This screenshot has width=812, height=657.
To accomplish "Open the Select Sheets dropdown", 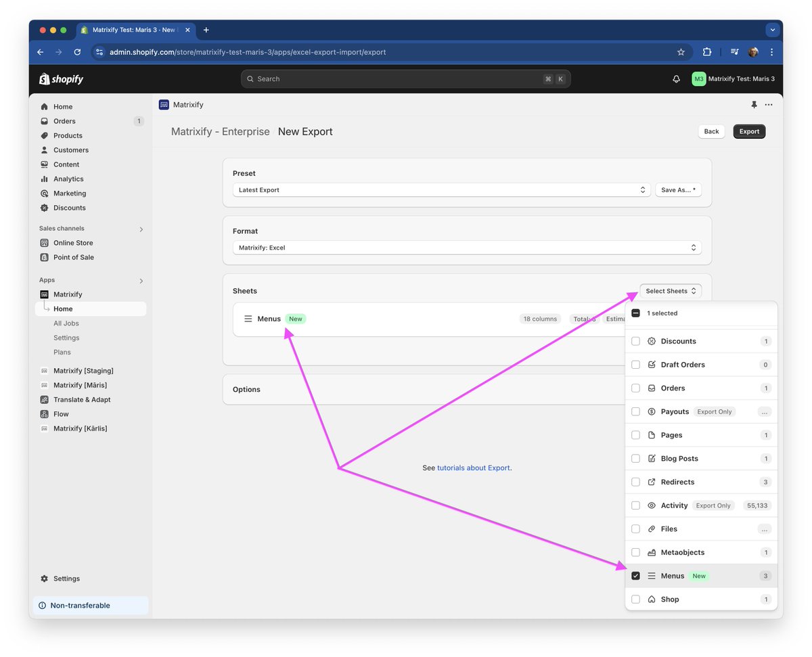I will click(x=671, y=291).
